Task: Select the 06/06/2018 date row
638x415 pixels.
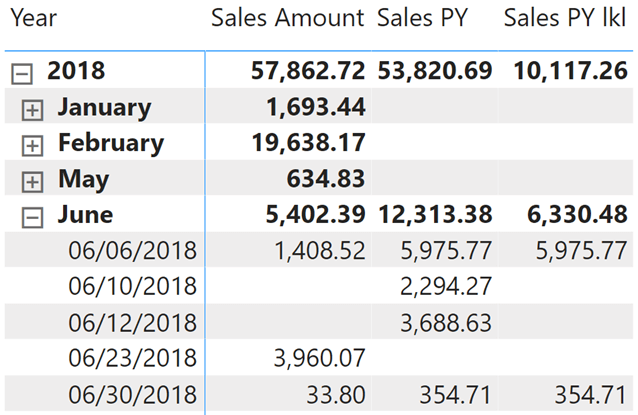Action: click(x=132, y=250)
